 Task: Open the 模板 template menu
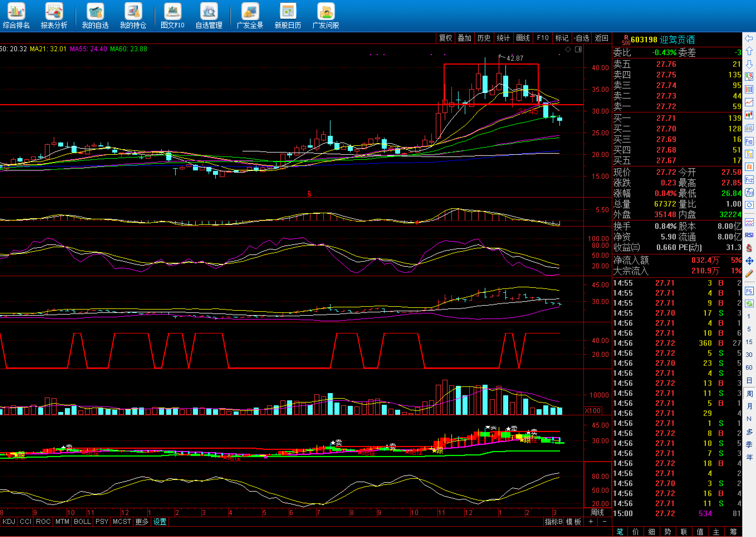[573, 521]
